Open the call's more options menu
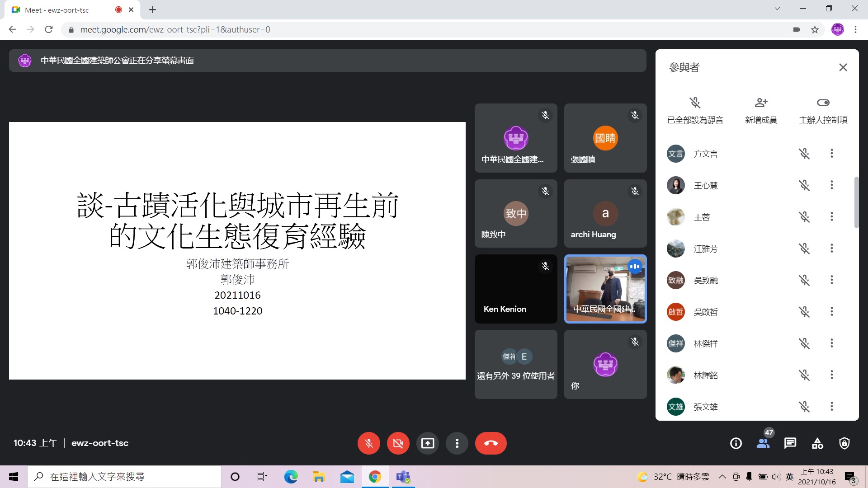The width and height of the screenshot is (868, 488). coord(457,443)
